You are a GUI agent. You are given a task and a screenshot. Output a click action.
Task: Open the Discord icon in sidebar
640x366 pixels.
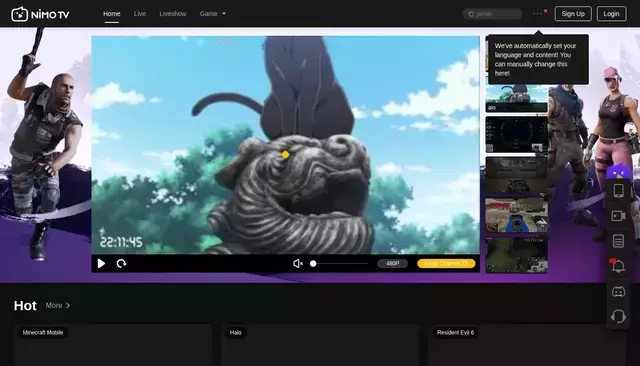point(618,291)
